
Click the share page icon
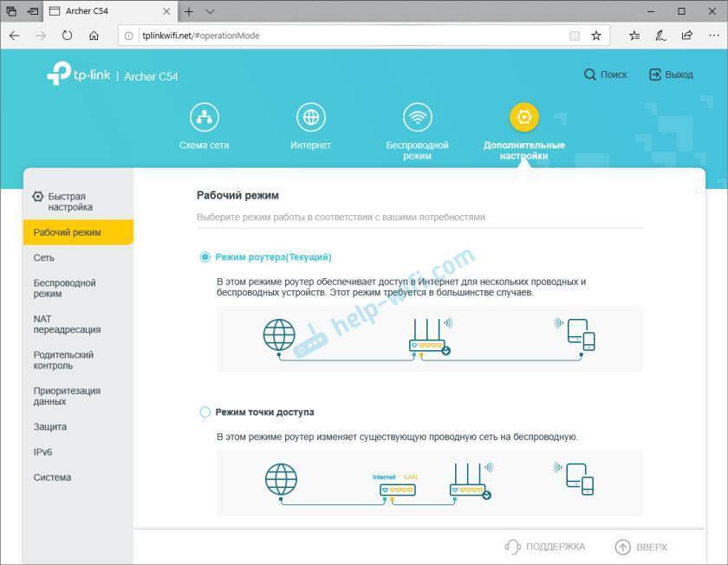pos(687,36)
